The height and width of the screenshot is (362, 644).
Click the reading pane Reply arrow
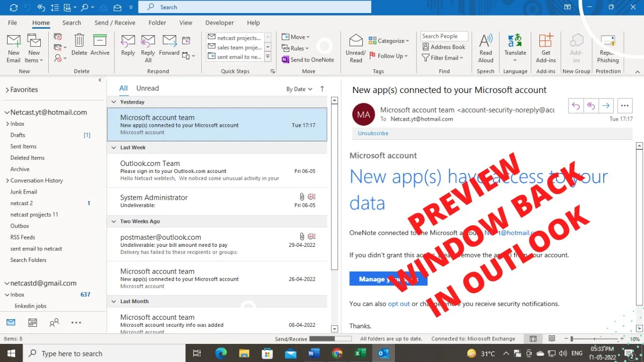click(576, 106)
